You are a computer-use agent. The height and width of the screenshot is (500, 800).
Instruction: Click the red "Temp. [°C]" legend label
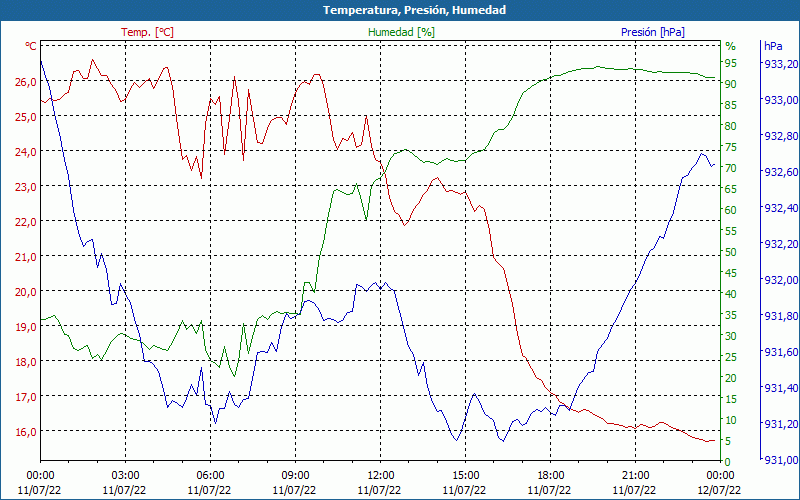pos(147,32)
